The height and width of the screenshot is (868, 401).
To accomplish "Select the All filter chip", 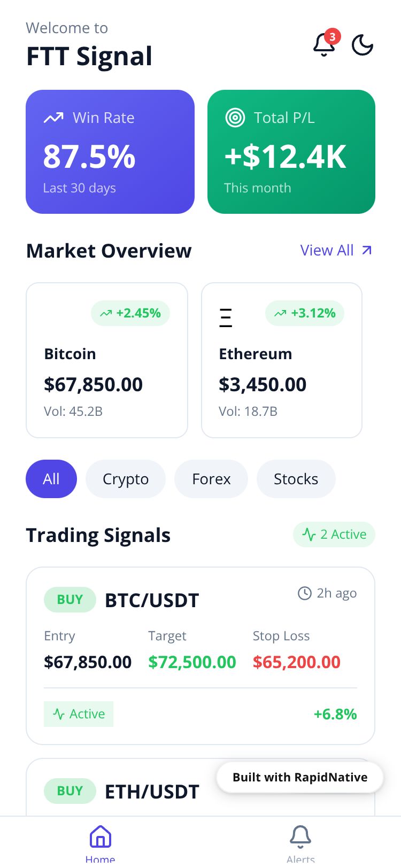I will (51, 479).
